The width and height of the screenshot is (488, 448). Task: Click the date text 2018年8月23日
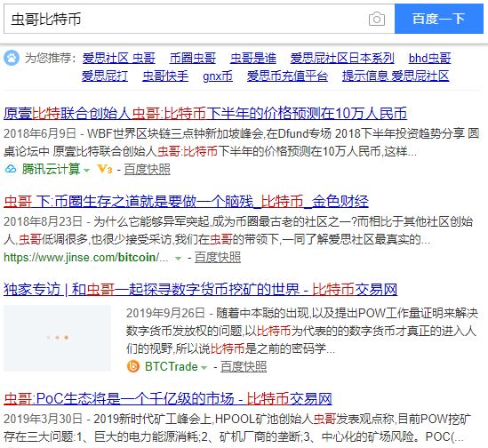click(43, 221)
